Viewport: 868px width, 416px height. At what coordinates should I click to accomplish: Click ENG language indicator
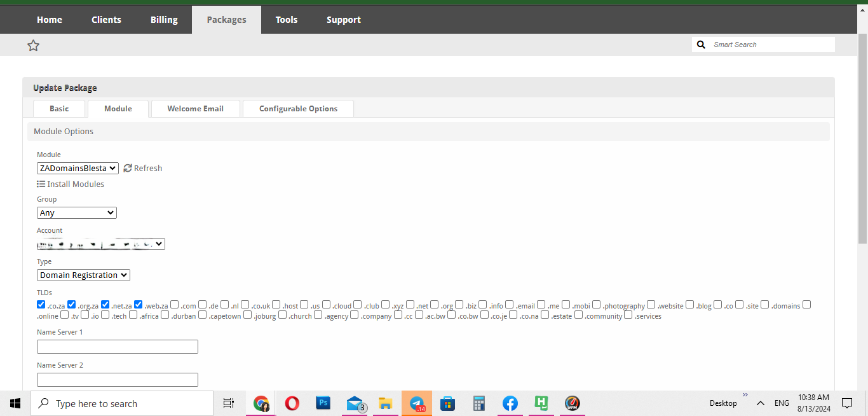782,403
